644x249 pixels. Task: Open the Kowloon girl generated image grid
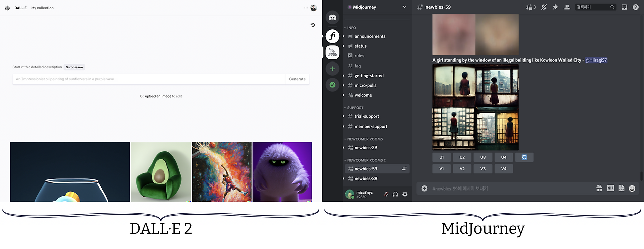pos(475,107)
